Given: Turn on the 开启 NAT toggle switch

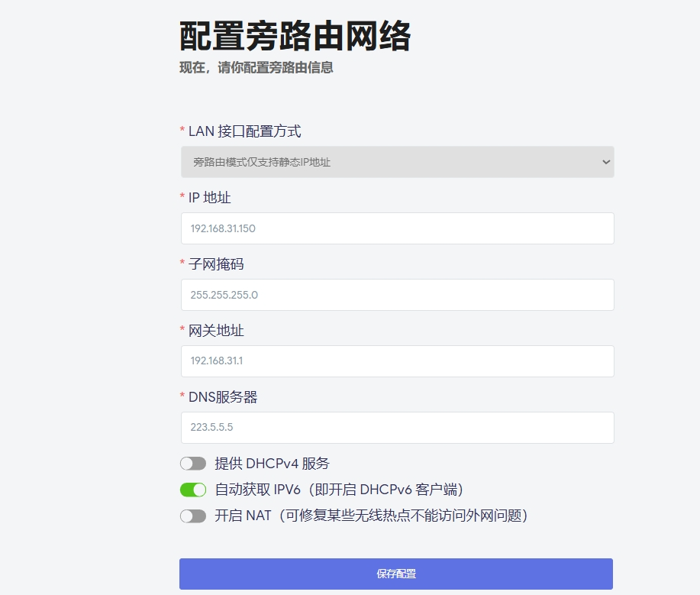Looking at the screenshot, I should pyautogui.click(x=193, y=516).
